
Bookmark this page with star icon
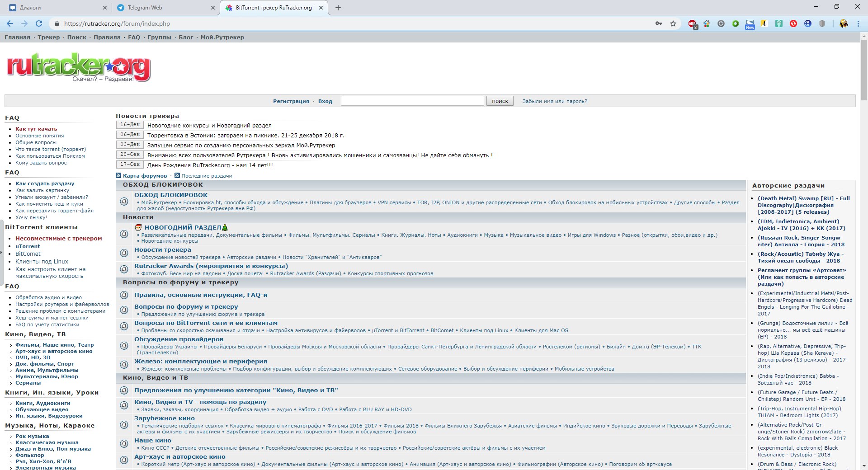click(673, 23)
